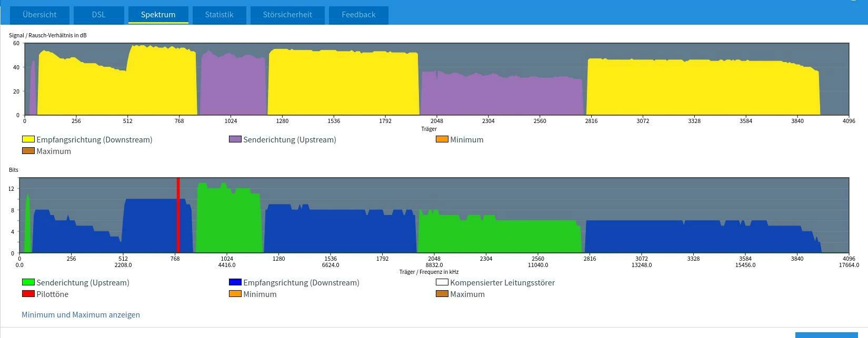Click the 13248.0 frequency axis value
The width and height of the screenshot is (868, 338).
[642, 265]
